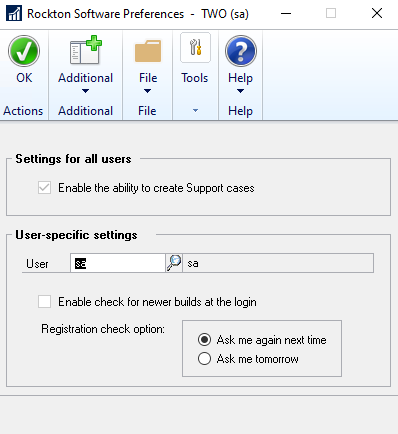Toggle Enable ability to create Support cases
Screen dimensions: 398x434
(x=44, y=188)
